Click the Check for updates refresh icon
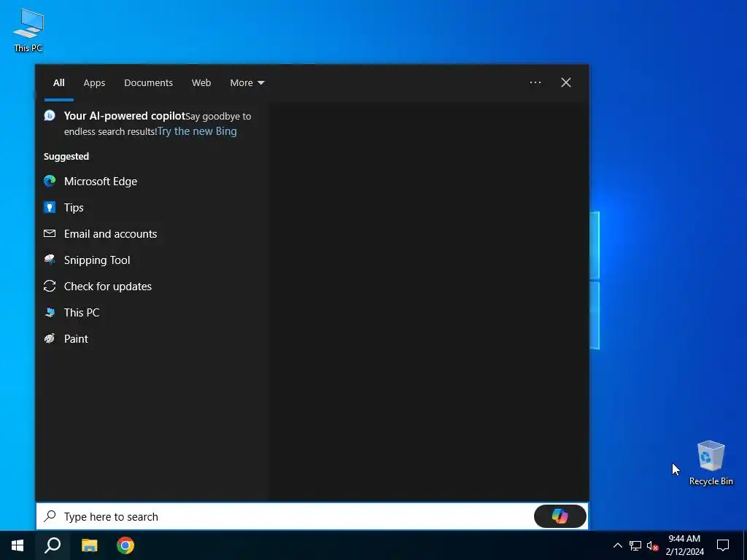The image size is (747, 560). pos(50,286)
